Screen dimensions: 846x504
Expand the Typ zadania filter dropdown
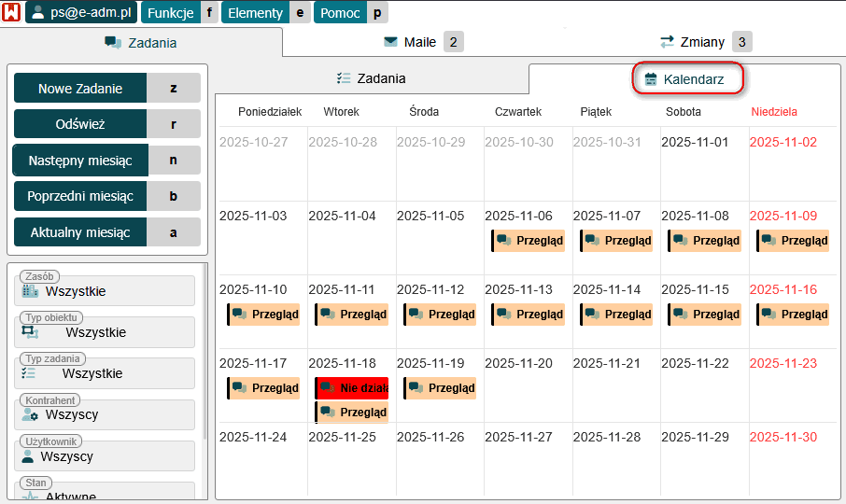click(x=105, y=373)
